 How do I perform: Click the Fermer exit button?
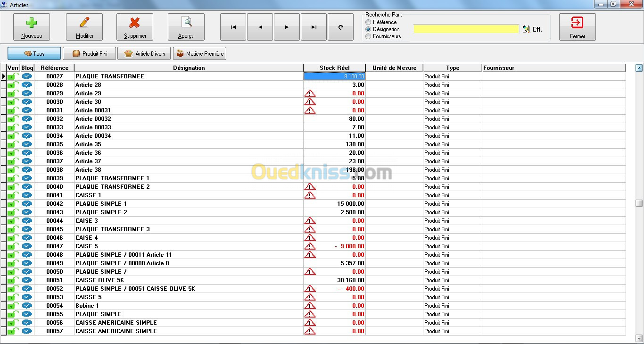click(578, 27)
